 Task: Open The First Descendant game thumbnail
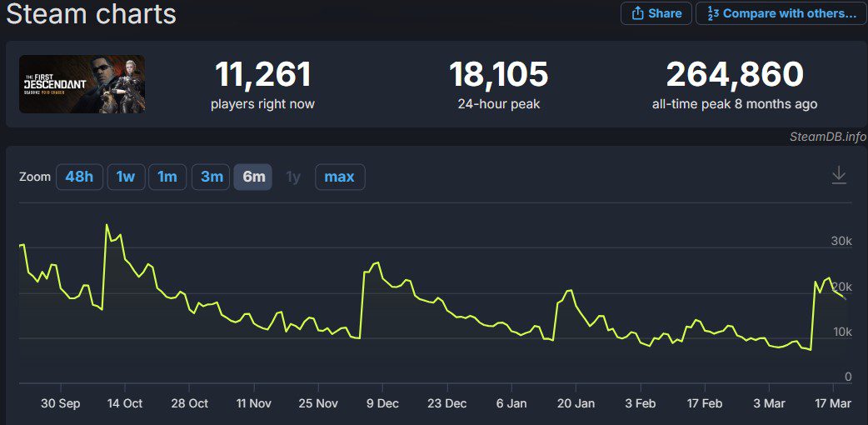82,84
